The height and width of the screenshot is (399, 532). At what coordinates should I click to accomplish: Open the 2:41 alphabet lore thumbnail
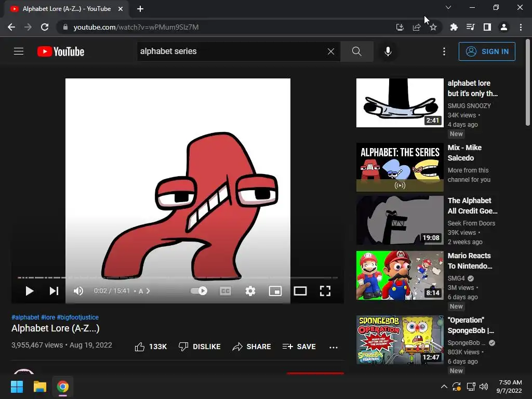click(400, 103)
